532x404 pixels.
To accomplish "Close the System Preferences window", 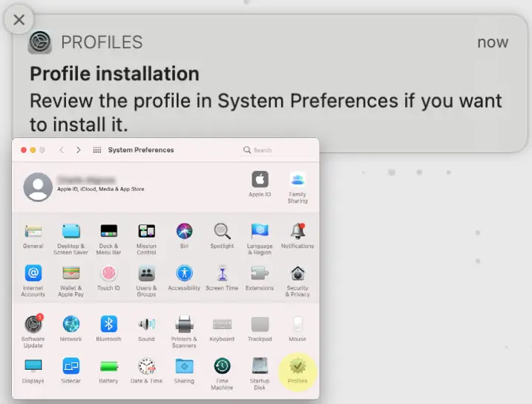I will 24,150.
